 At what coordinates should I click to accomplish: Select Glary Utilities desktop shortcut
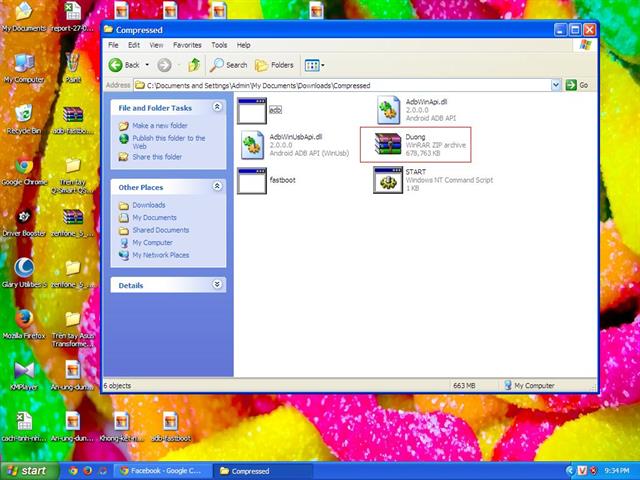pyautogui.click(x=24, y=273)
